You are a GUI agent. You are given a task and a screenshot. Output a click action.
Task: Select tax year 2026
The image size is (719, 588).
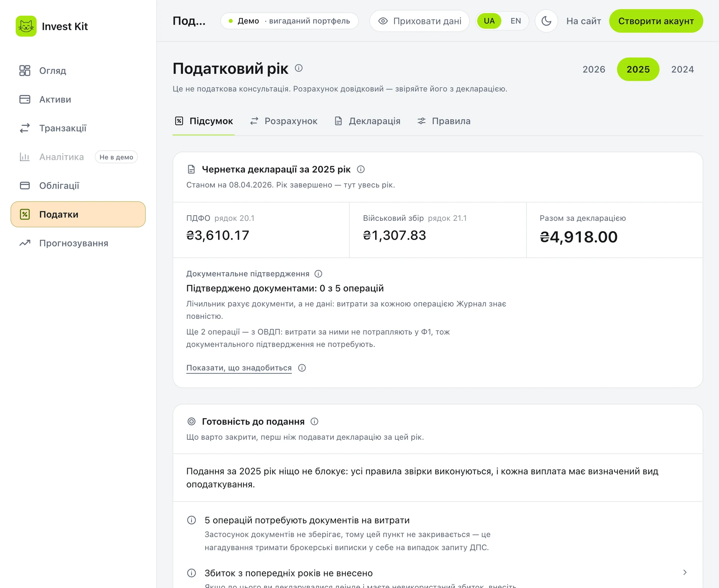tap(594, 69)
